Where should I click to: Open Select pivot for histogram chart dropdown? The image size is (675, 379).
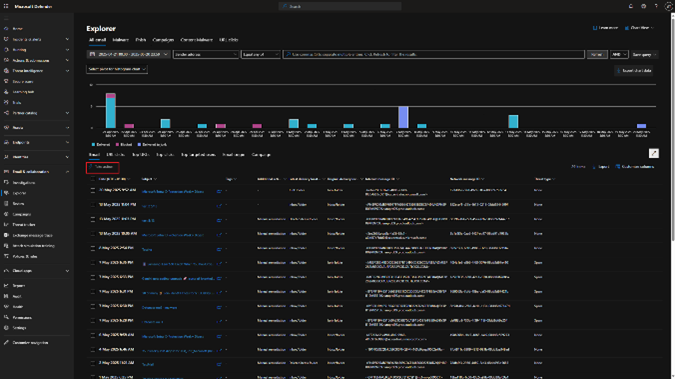point(117,69)
